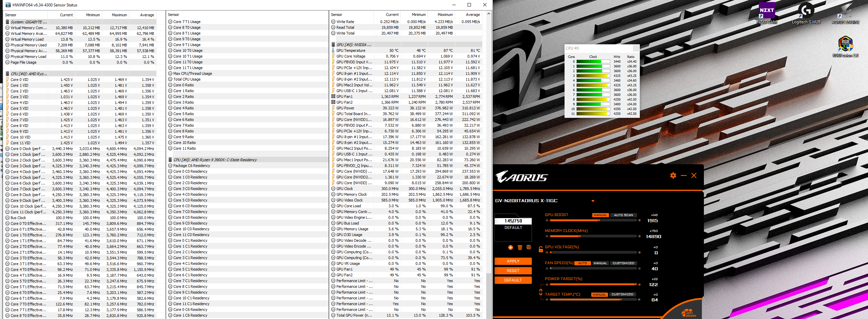Viewport: 868px width, 319px height.
Task: Open the GV-N208TAORUS X-11GC device dropdown
Action: tap(593, 201)
